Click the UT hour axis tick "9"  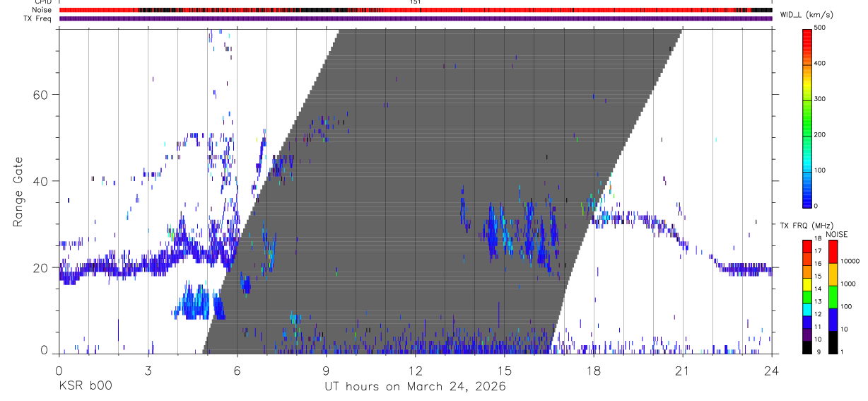tap(327, 369)
